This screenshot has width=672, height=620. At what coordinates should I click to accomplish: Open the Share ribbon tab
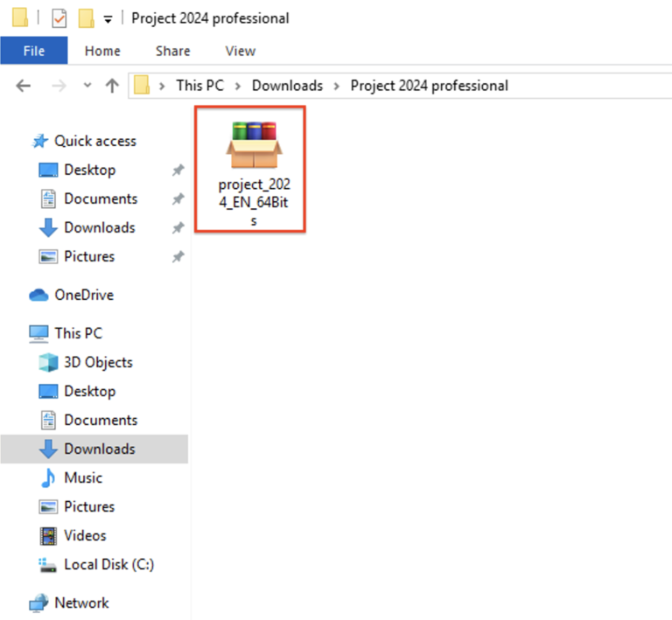(172, 51)
